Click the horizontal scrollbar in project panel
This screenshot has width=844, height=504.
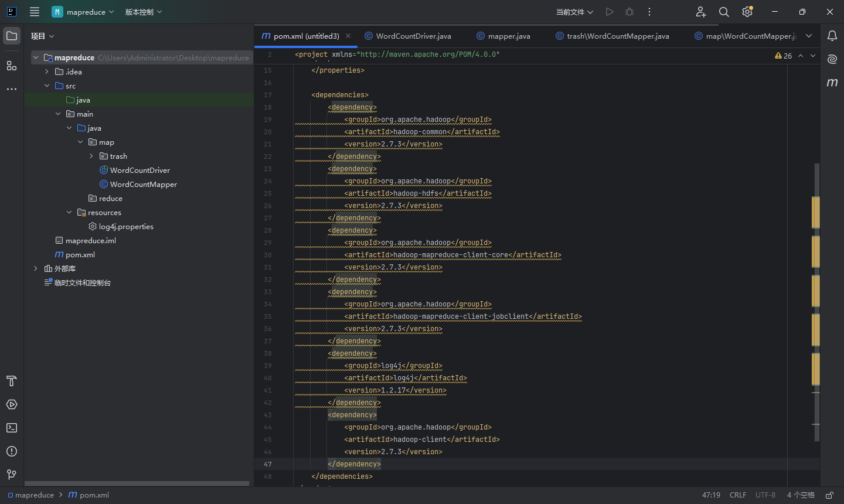coord(137,483)
